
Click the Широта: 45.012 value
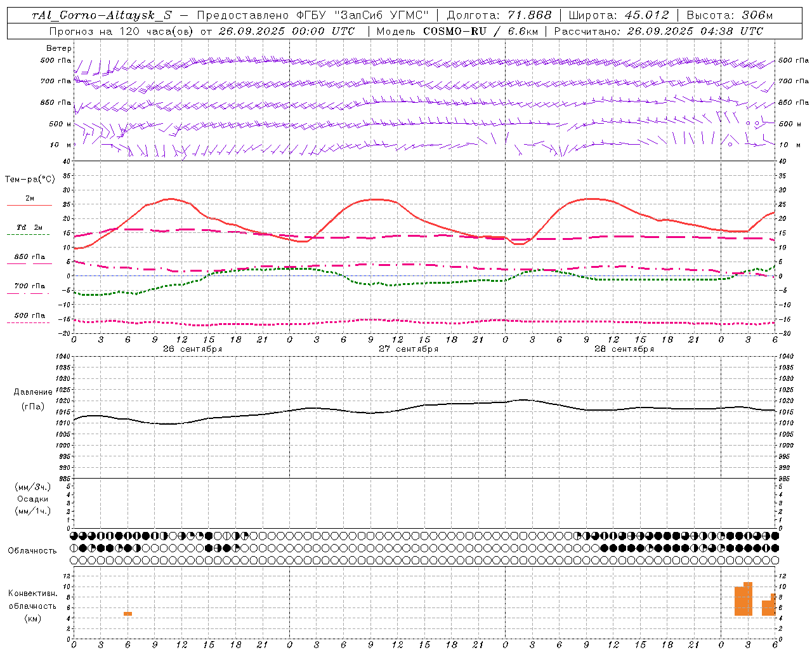(x=619, y=15)
